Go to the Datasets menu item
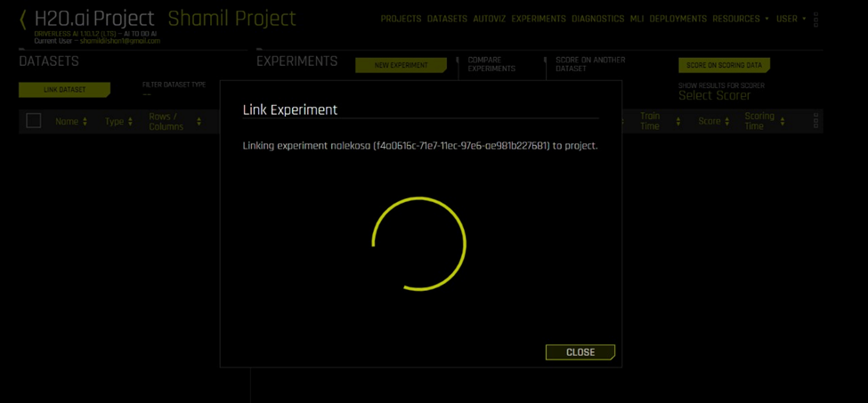This screenshot has width=868, height=403. coord(448,19)
